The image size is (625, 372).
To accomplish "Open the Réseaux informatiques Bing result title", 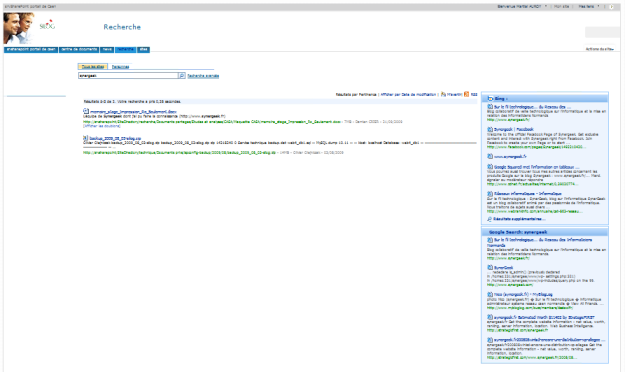I will tap(527, 193).
